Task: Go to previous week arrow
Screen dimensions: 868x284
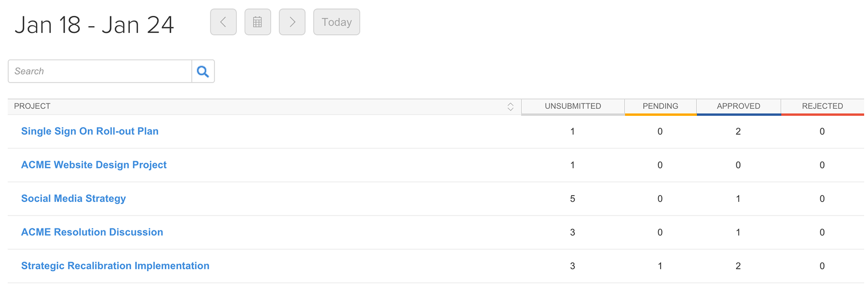Action: pos(223,22)
